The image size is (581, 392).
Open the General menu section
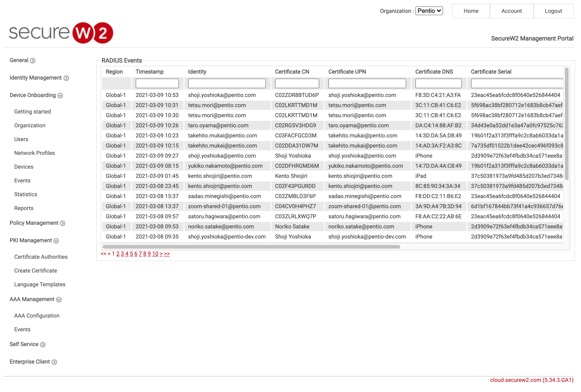pyautogui.click(x=19, y=60)
